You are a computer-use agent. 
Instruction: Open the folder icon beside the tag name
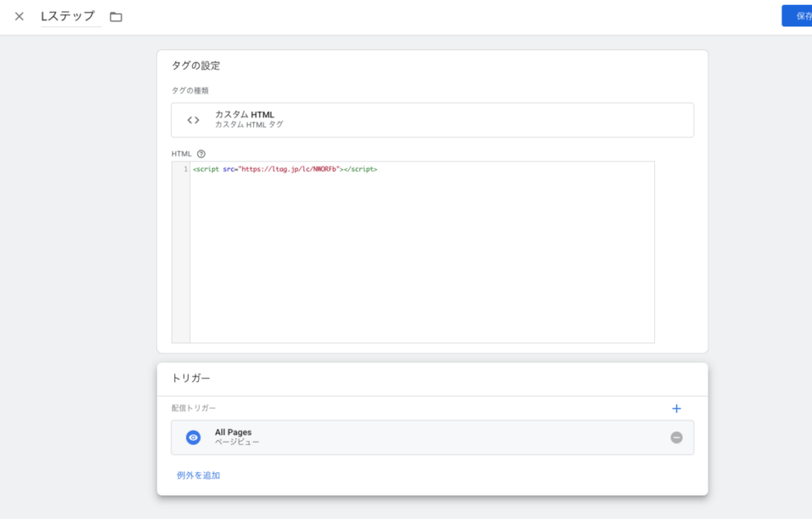pyautogui.click(x=116, y=17)
